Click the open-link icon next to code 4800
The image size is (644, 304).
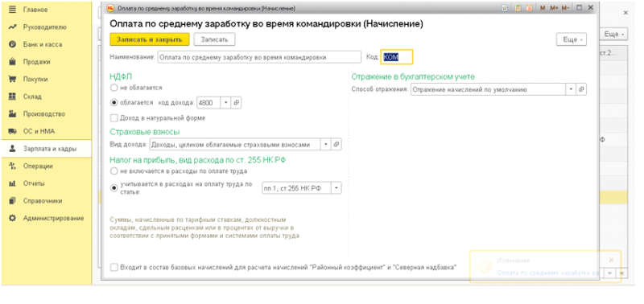coord(236,103)
